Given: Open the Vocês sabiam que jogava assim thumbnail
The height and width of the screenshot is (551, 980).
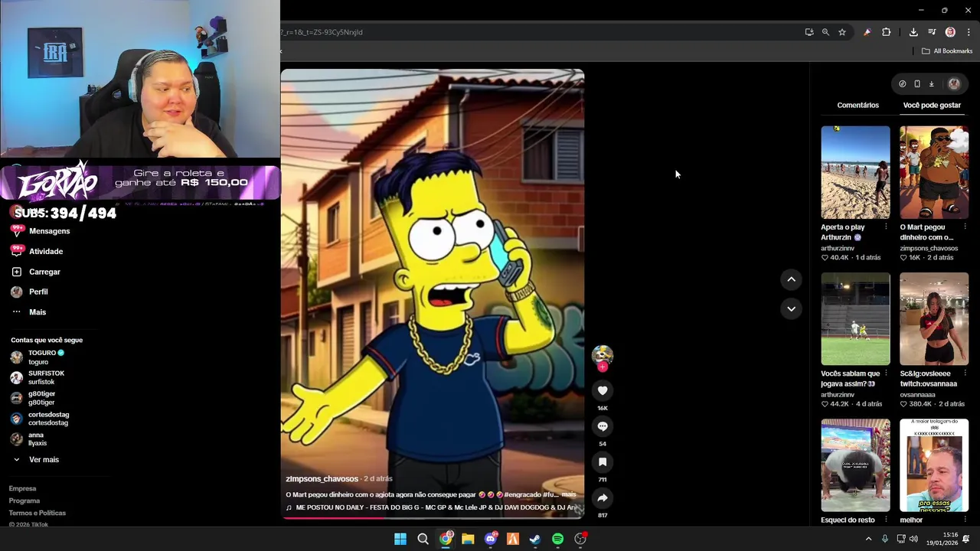Looking at the screenshot, I should [855, 319].
